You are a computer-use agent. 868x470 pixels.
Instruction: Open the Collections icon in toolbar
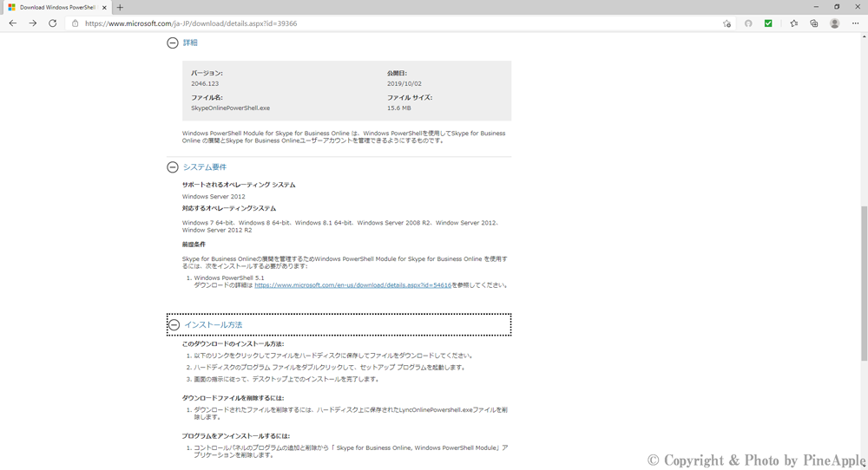pyautogui.click(x=813, y=23)
